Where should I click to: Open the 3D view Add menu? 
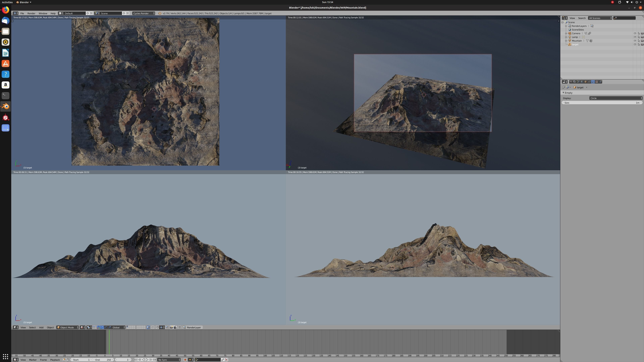pyautogui.click(x=41, y=327)
